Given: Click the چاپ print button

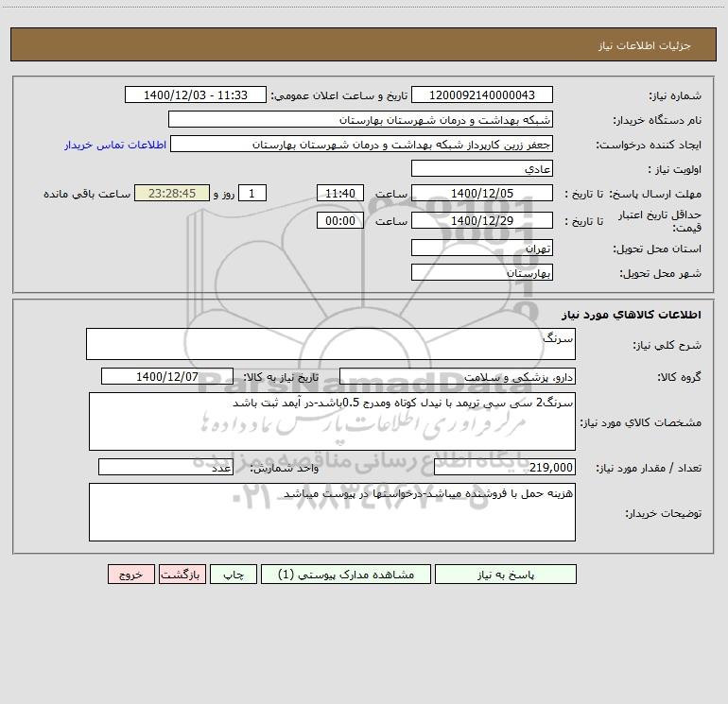Looking at the screenshot, I should click(234, 575).
